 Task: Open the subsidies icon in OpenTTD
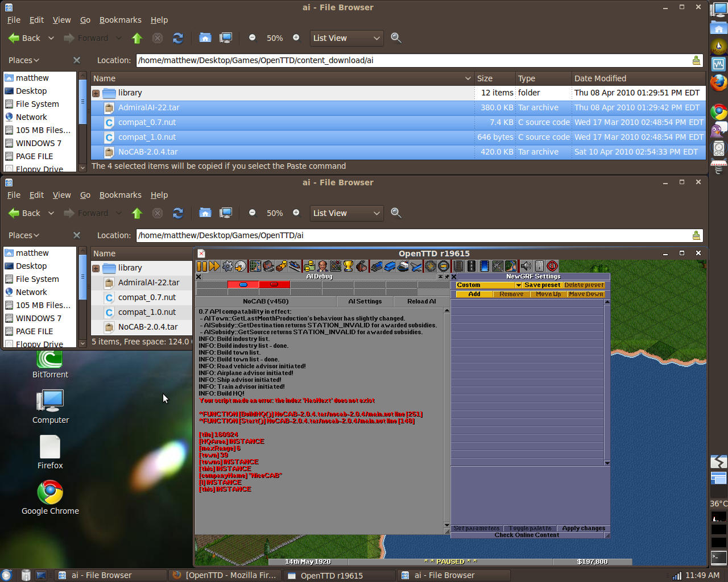(282, 266)
